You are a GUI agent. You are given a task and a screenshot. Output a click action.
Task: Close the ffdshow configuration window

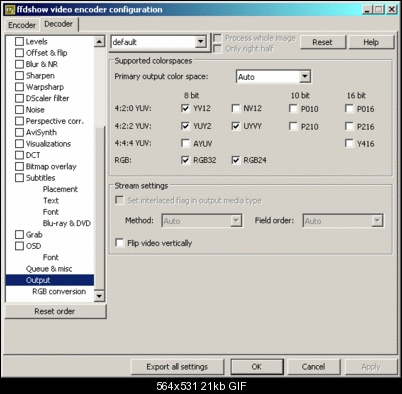pos(392,10)
